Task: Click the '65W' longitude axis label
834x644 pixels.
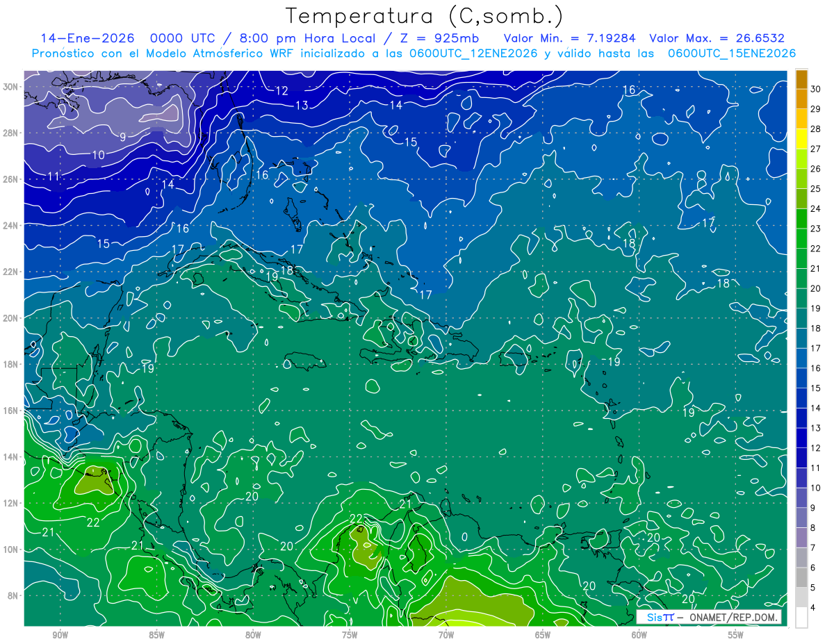Action: coord(543,635)
